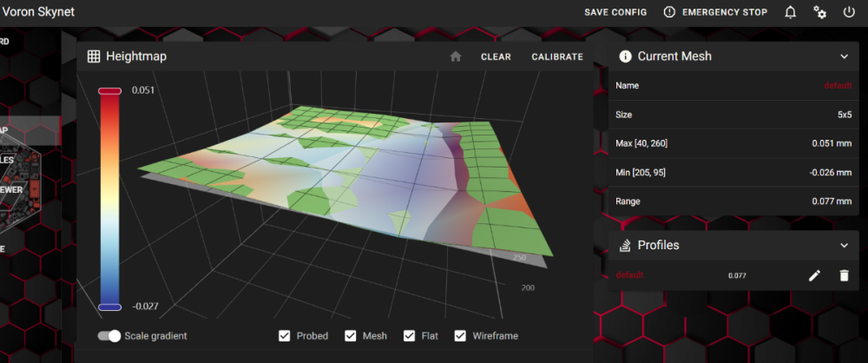Delete the default profile with trash icon

coord(844,275)
